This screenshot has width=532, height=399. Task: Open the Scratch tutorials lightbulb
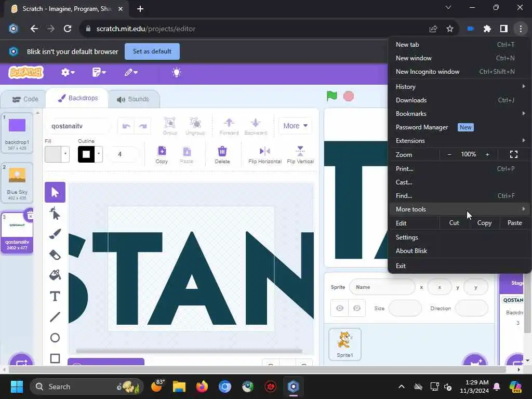[177, 72]
